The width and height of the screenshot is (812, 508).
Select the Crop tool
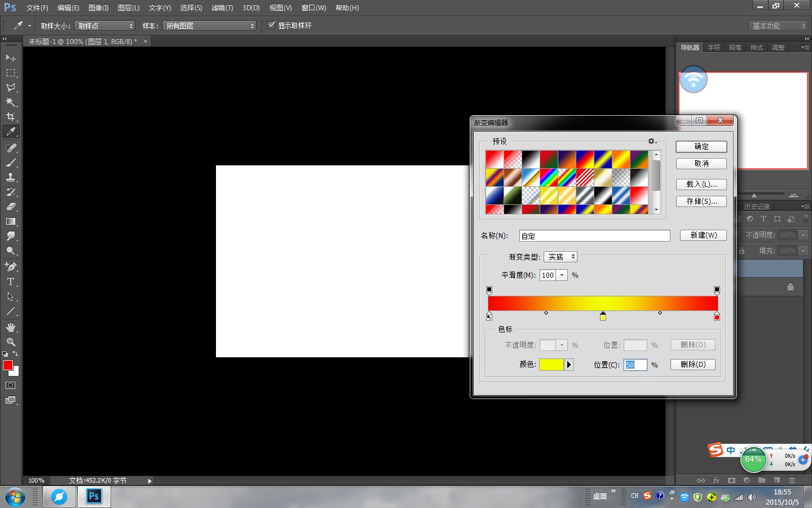(x=11, y=117)
